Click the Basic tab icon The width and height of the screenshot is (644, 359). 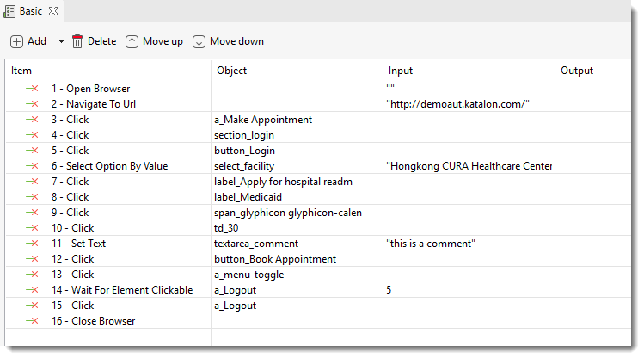pyautogui.click(x=9, y=10)
